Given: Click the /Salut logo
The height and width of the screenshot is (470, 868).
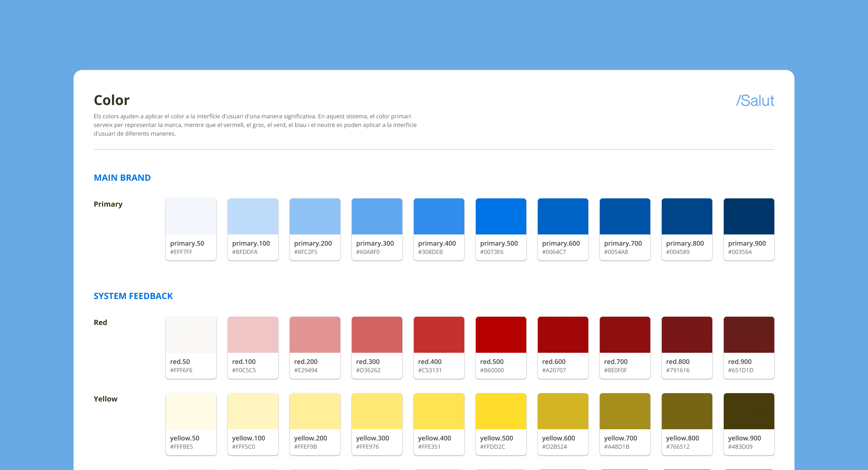Looking at the screenshot, I should [755, 101].
